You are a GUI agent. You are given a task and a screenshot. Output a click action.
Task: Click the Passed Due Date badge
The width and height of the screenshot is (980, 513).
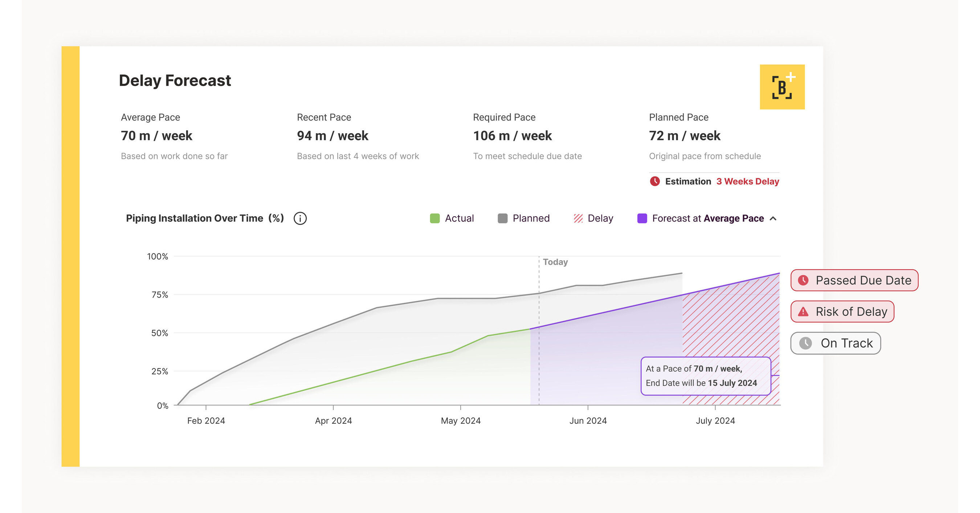click(x=854, y=280)
